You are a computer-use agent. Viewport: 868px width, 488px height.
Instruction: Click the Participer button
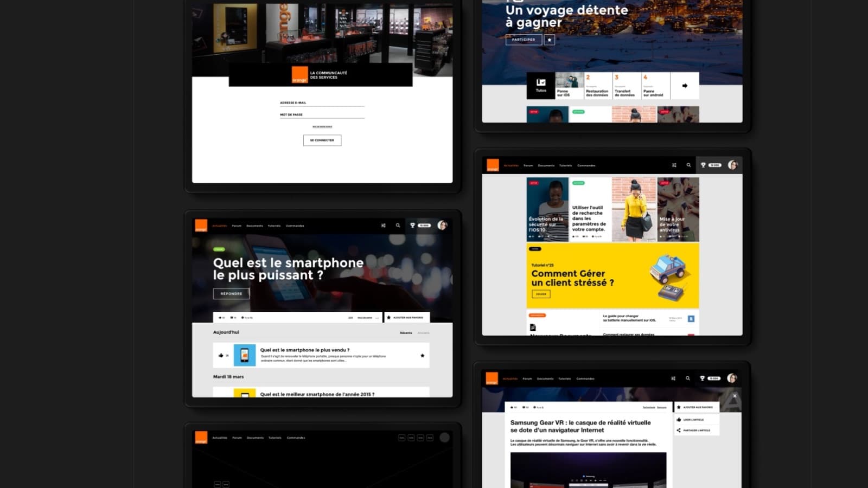(524, 40)
